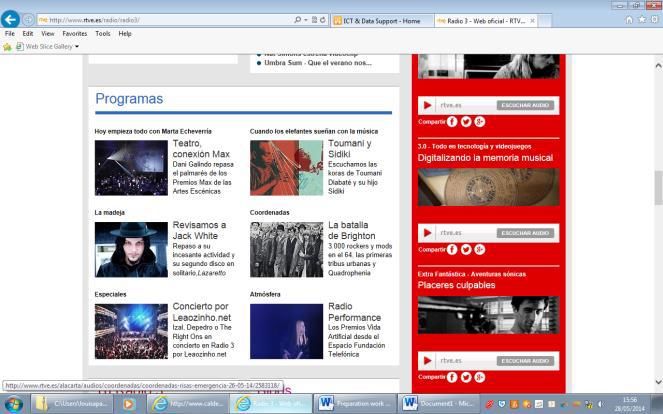Open the Help menu
The width and height of the screenshot is (663, 414).
click(x=125, y=33)
